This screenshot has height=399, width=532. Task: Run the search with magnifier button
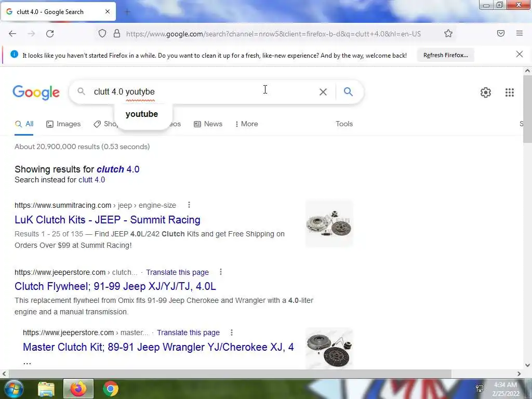348,91
